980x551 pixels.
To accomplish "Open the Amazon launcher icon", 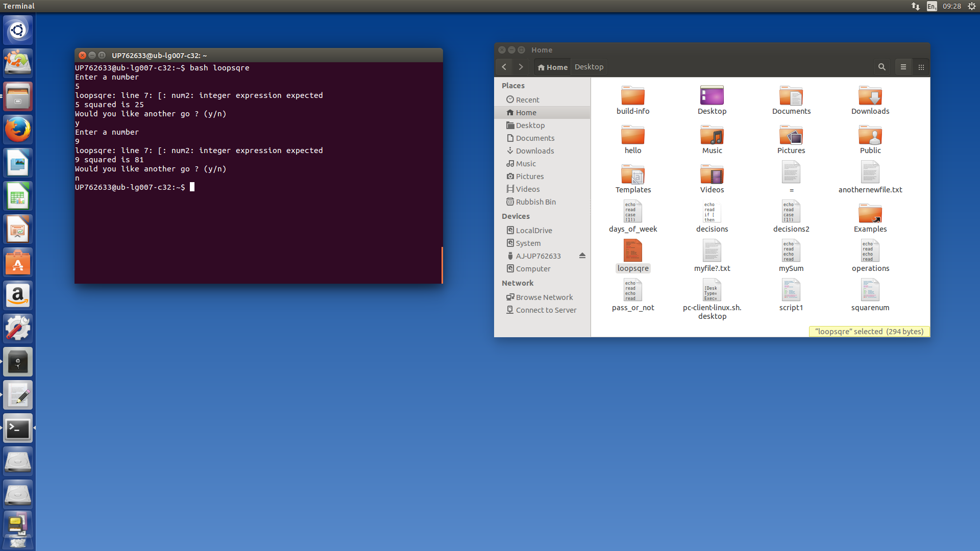I will point(18,295).
